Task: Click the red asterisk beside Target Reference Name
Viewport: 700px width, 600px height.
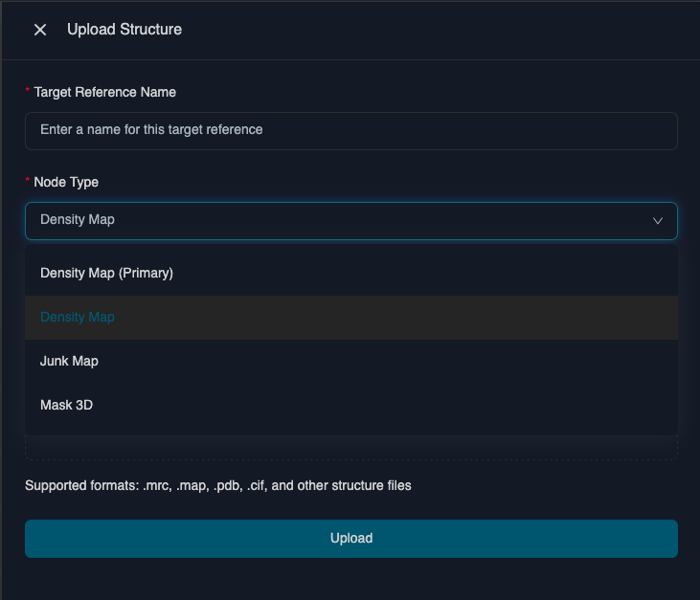Action: pyautogui.click(x=28, y=91)
